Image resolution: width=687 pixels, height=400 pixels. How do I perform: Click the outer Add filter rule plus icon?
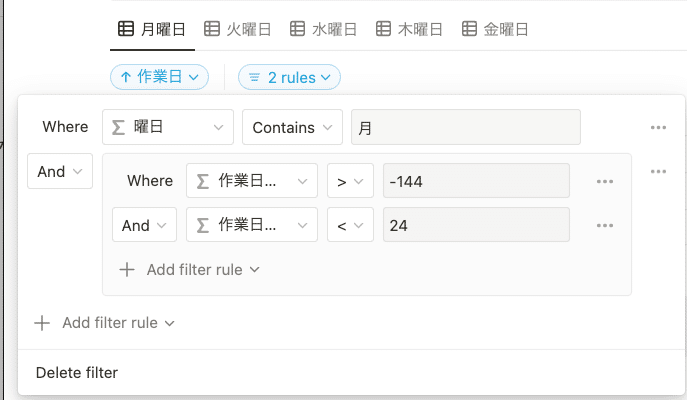[x=42, y=323]
